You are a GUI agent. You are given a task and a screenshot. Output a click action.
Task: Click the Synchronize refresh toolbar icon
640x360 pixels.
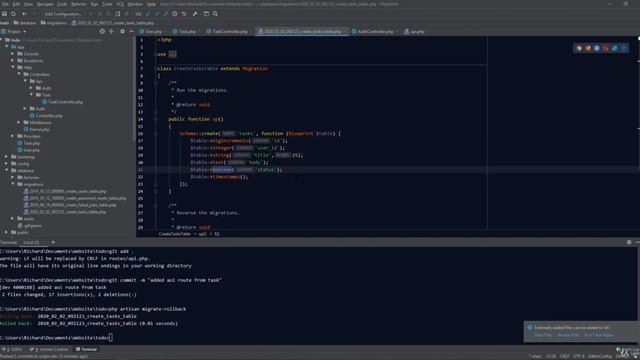[x=13, y=13]
